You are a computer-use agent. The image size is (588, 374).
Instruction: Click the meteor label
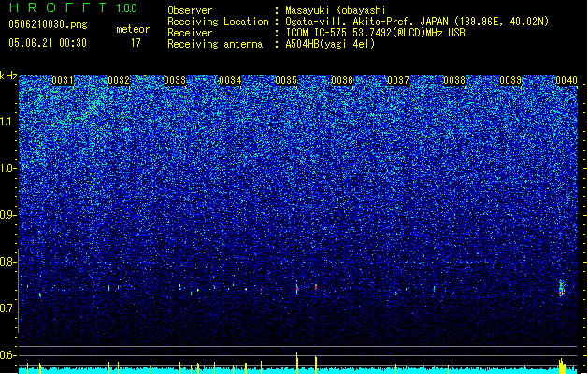coord(133,29)
